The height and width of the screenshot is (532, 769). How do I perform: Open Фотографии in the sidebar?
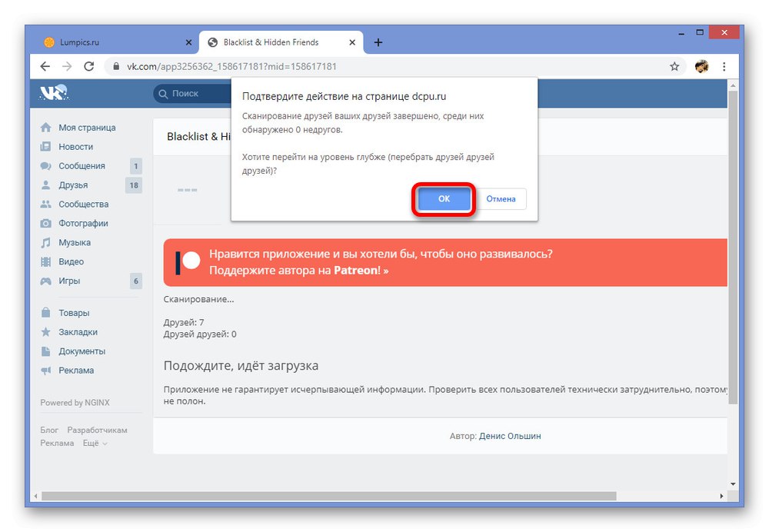[x=83, y=223]
